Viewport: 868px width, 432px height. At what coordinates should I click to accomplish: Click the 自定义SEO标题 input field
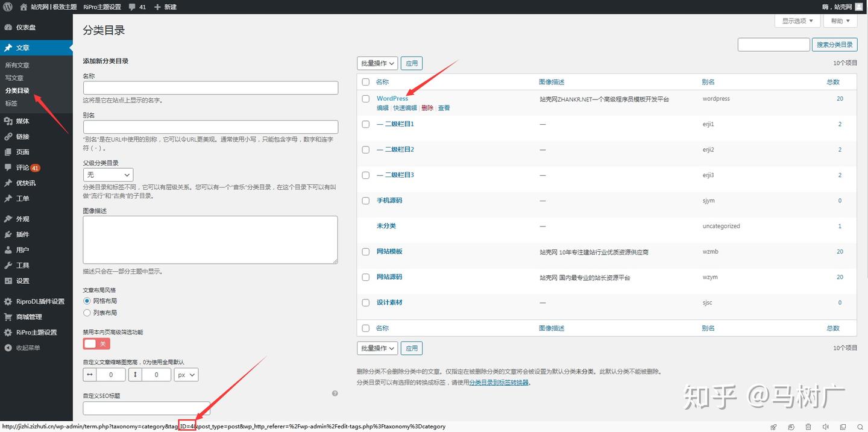point(146,409)
